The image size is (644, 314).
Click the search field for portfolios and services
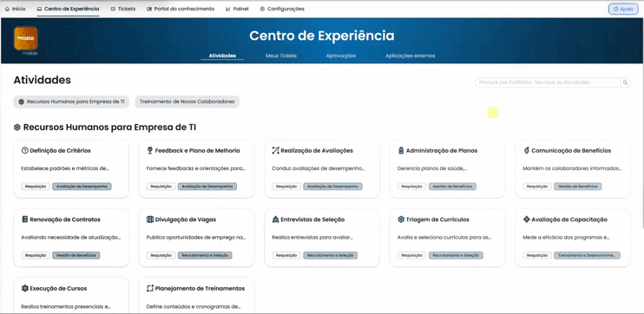pos(548,82)
